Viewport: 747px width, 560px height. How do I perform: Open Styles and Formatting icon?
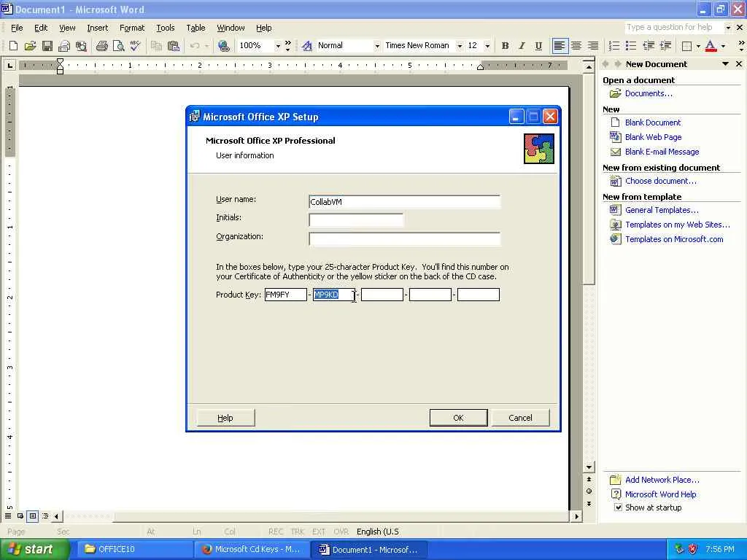(x=307, y=46)
